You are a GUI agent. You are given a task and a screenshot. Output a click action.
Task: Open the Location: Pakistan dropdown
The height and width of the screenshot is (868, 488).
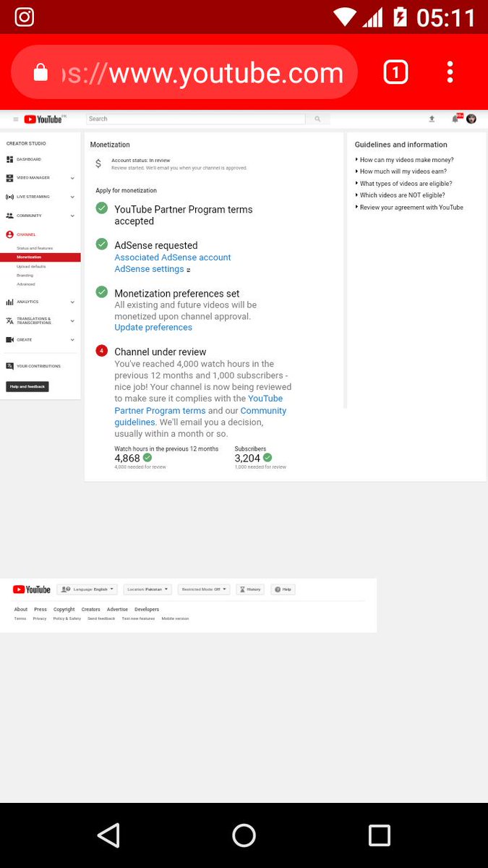147,590
